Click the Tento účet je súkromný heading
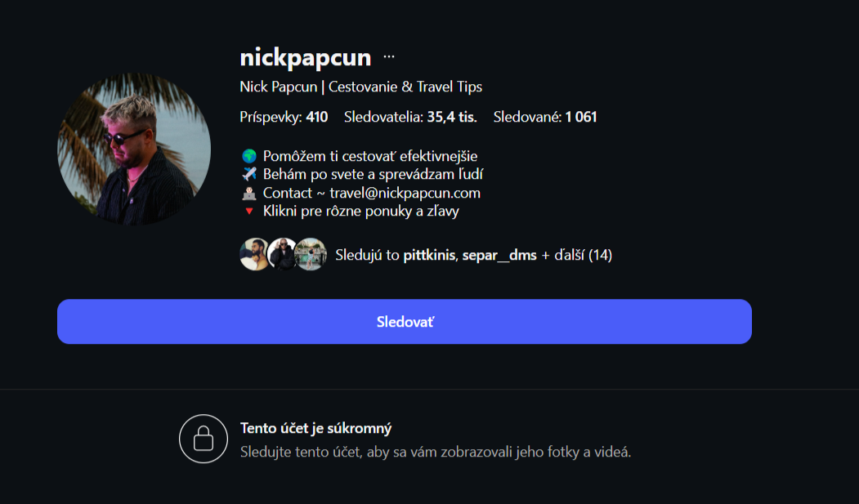The height and width of the screenshot is (504, 859). (316, 429)
